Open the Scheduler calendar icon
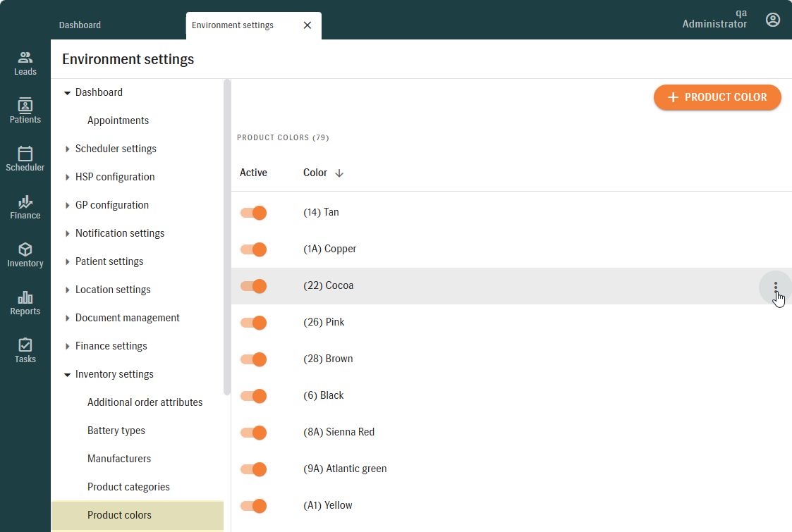 (x=25, y=154)
